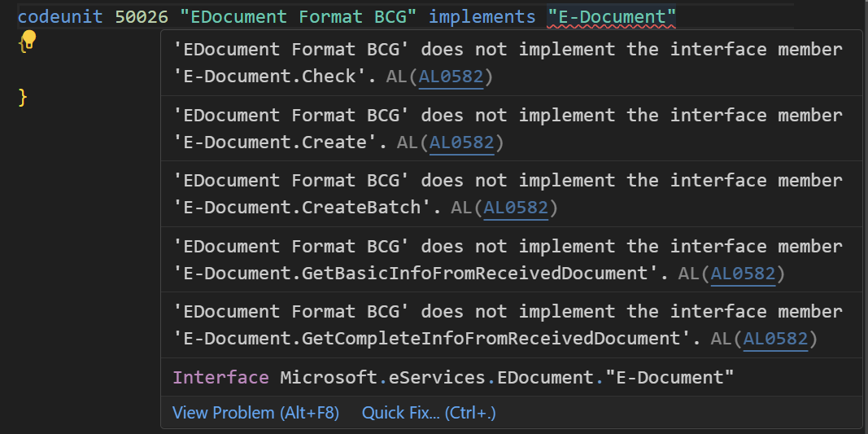Open AL0582 link in the CreateBatch error
This screenshot has width=868, height=434.
tap(516, 208)
